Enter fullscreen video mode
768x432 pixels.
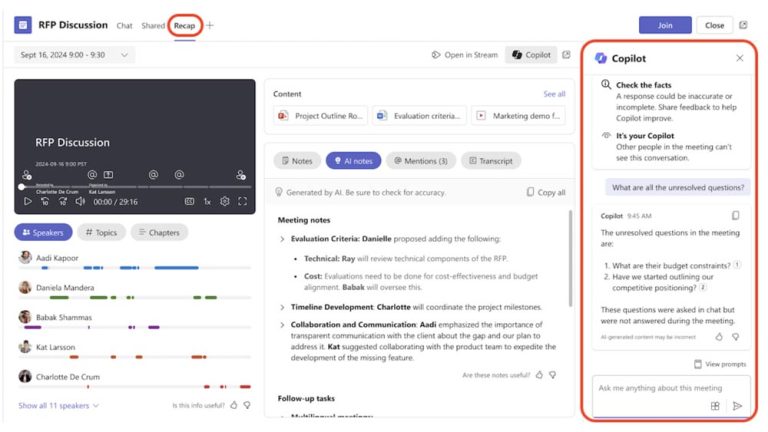242,201
